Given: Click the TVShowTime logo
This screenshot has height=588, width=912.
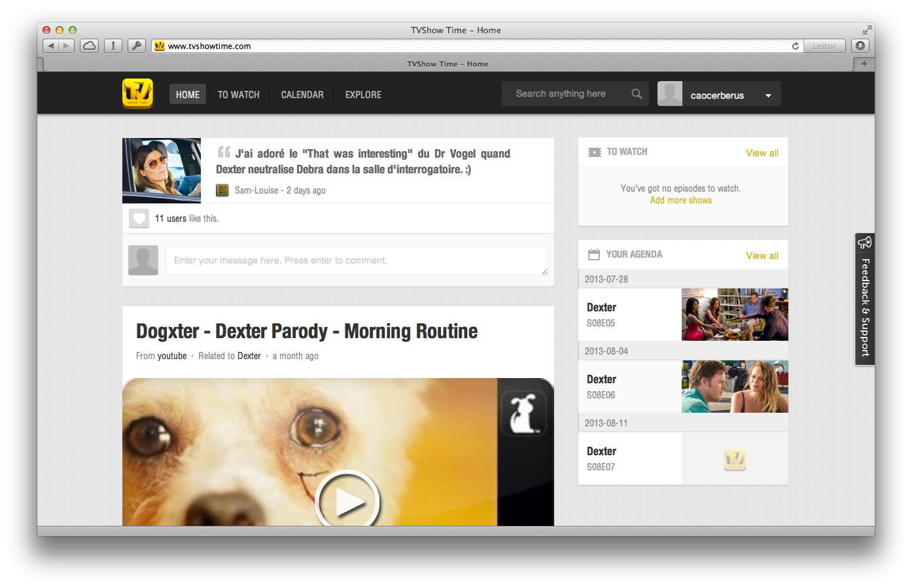Looking at the screenshot, I should coord(137,94).
